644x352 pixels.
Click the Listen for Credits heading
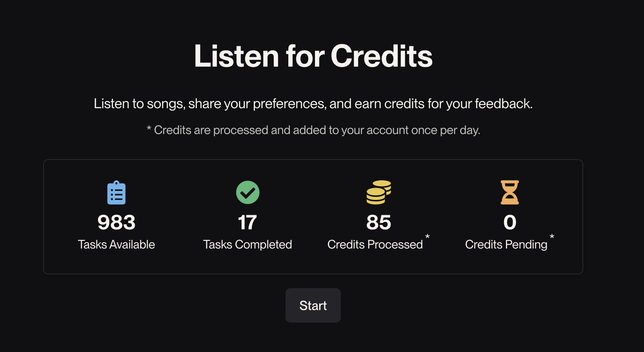pos(313,56)
